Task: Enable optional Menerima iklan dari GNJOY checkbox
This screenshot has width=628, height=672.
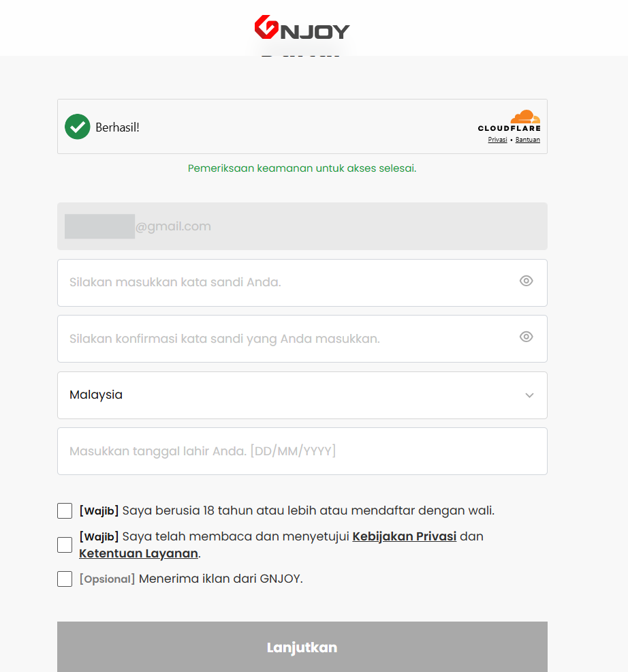Action: click(x=65, y=579)
